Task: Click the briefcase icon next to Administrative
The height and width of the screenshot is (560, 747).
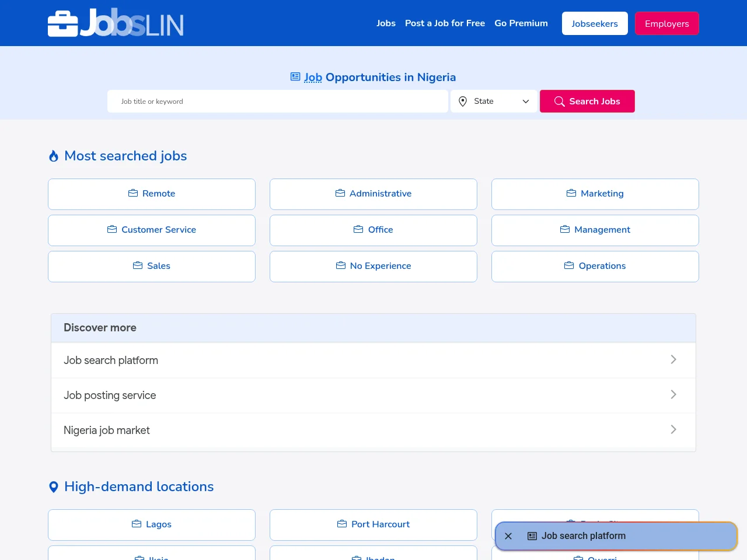Action: click(340, 193)
